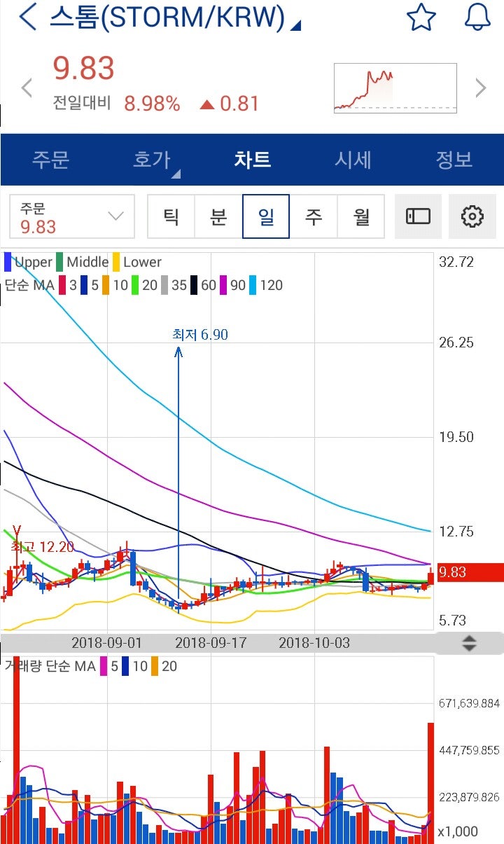The height and width of the screenshot is (844, 504).
Task: Tap the 단순 MA indicator label
Action: point(29,285)
